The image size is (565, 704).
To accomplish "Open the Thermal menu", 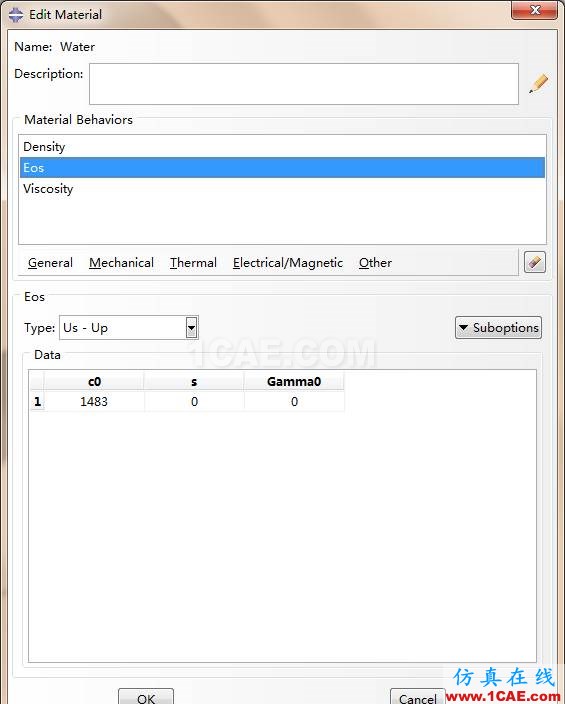I will [193, 263].
